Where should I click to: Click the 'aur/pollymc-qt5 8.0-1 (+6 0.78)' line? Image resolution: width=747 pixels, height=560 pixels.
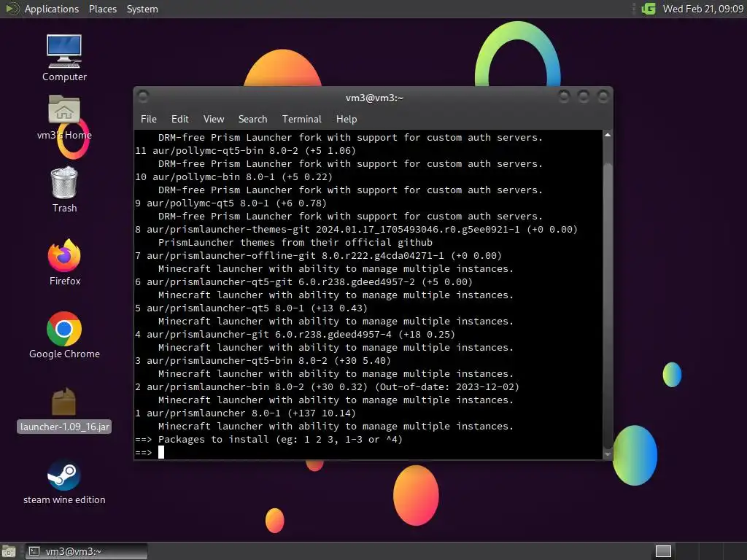coord(231,203)
